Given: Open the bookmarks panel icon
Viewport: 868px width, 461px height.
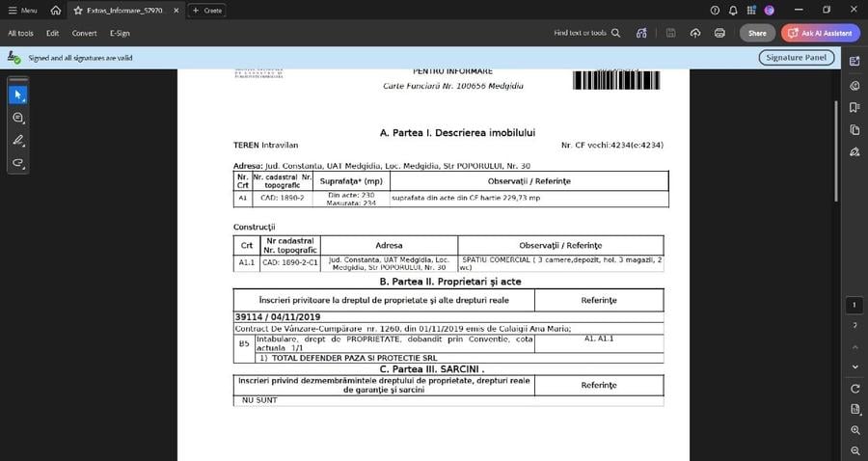Looking at the screenshot, I should pos(854,107).
